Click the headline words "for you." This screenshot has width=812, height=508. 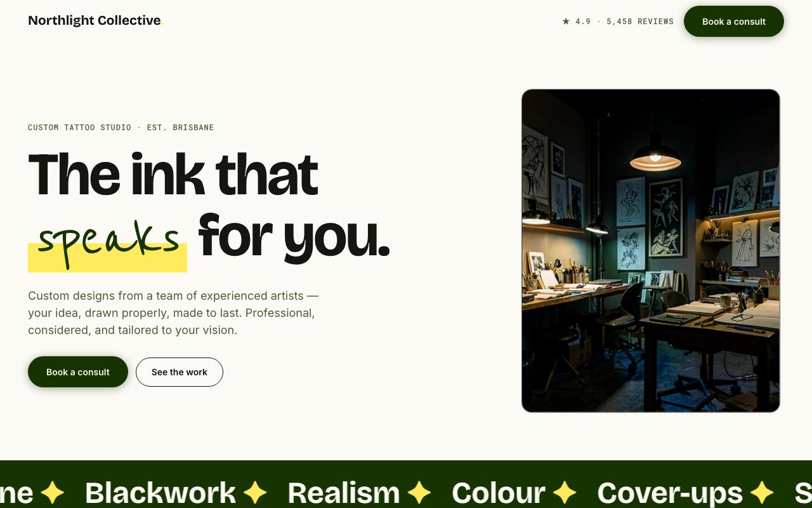point(294,238)
